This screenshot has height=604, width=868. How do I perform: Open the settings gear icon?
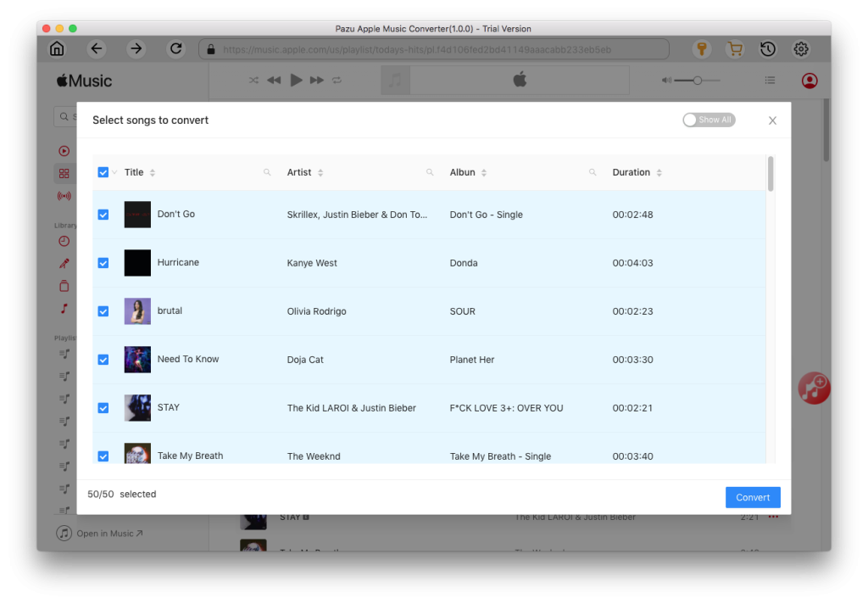pos(801,49)
